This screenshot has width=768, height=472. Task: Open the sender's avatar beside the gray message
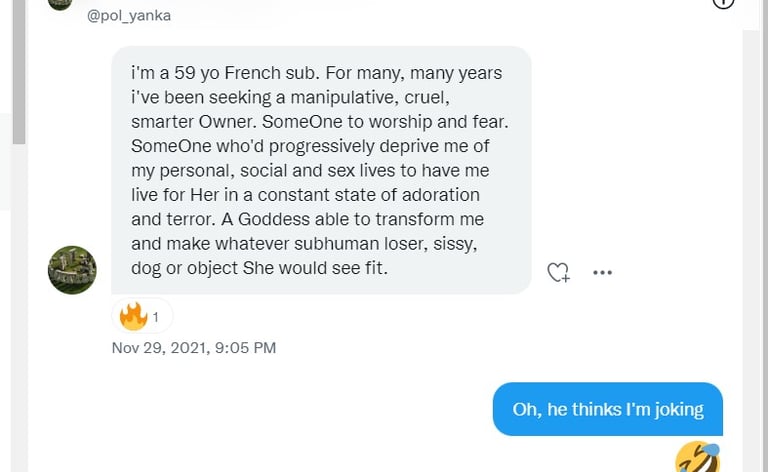pos(72,270)
